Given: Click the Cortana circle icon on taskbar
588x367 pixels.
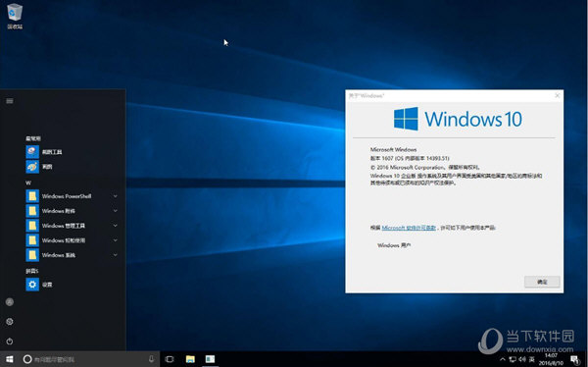Looking at the screenshot, I should pos(27,359).
